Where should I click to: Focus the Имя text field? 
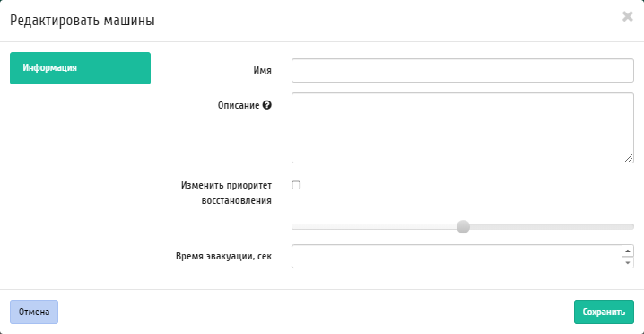[x=463, y=70]
